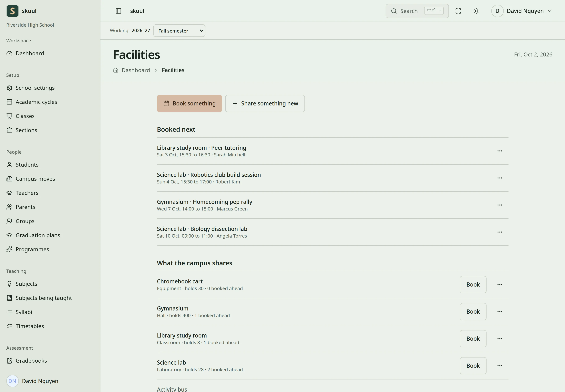Screen dimensions: 565x392
Task: Click the Teachers cap icon
Action: click(9, 193)
